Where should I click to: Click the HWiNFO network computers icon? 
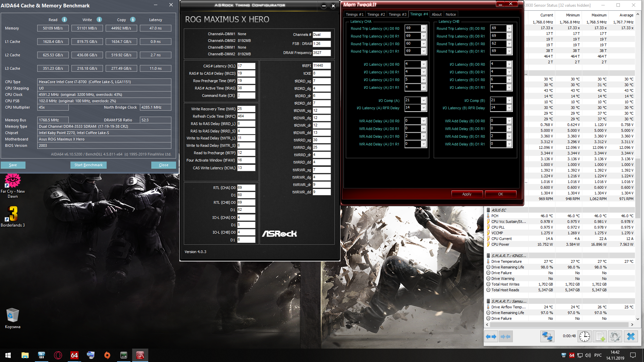click(x=547, y=336)
